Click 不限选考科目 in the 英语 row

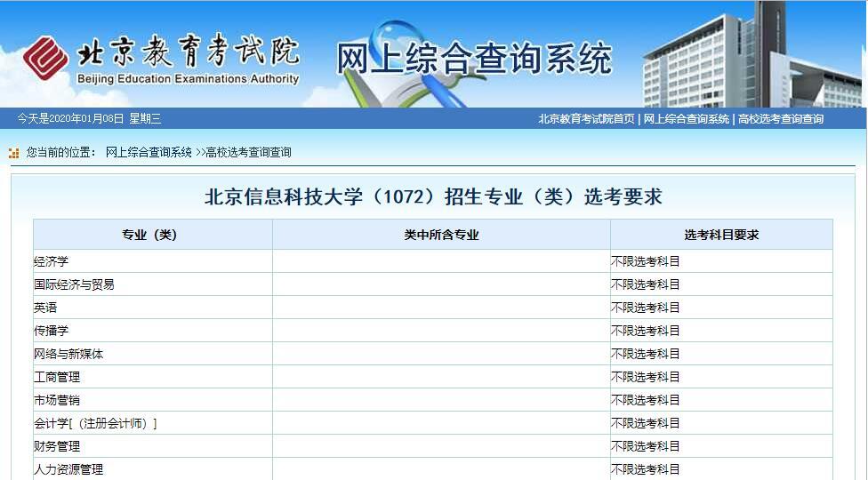pos(645,308)
